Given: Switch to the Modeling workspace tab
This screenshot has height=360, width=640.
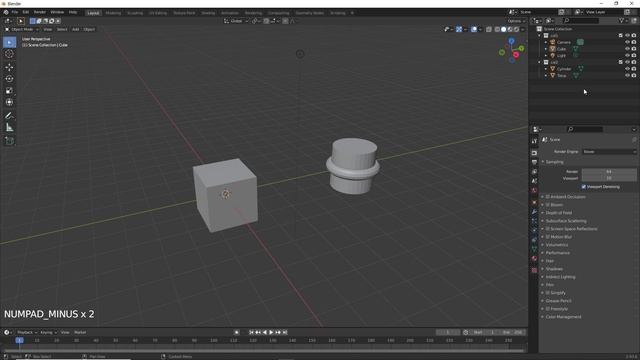Looking at the screenshot, I should pos(113,13).
